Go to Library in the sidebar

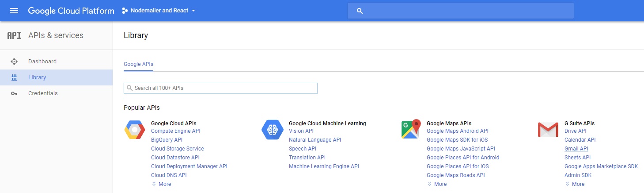pyautogui.click(x=37, y=77)
